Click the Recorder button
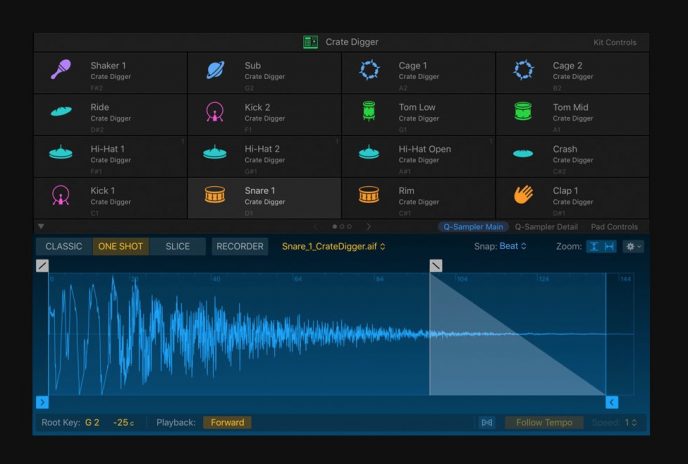The image size is (688, 464). click(240, 246)
